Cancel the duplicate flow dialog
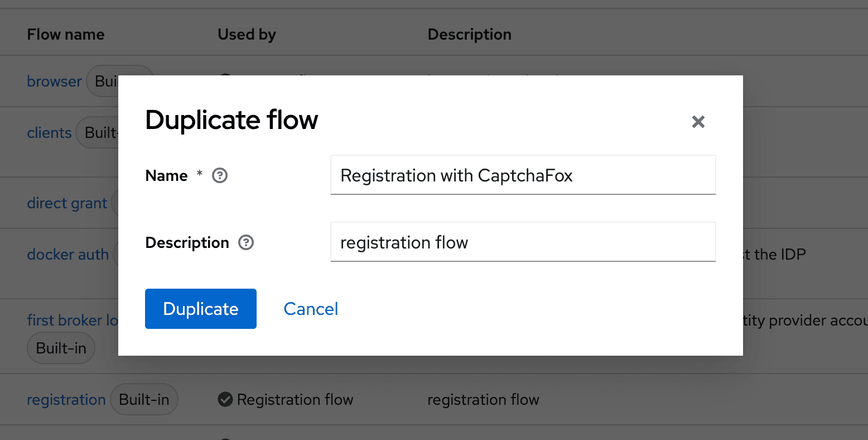The width and height of the screenshot is (868, 440). (x=311, y=309)
